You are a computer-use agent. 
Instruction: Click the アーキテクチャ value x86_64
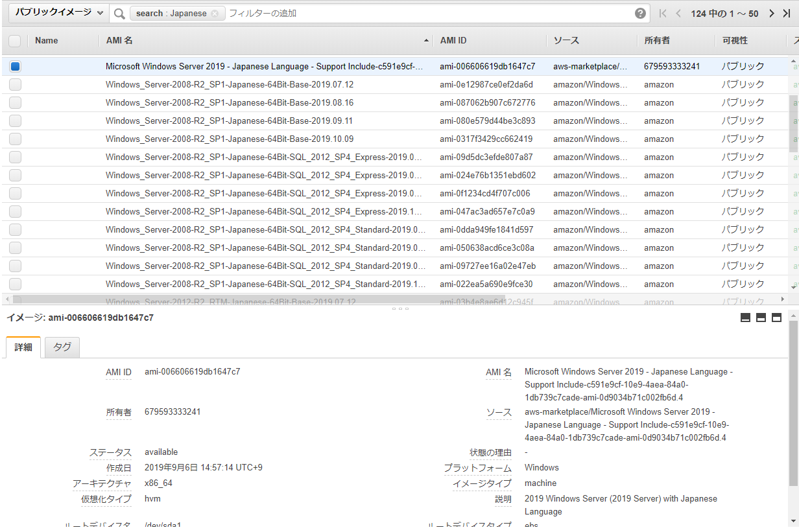[x=158, y=483]
